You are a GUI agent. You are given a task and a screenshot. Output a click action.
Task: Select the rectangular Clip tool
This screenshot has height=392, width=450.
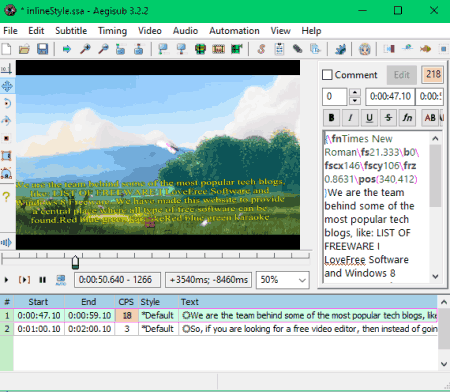(7, 156)
